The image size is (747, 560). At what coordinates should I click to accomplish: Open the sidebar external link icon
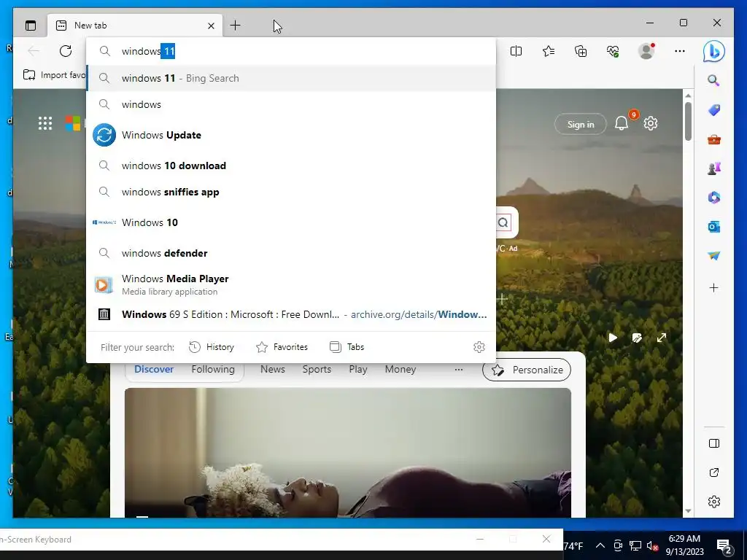(713, 472)
